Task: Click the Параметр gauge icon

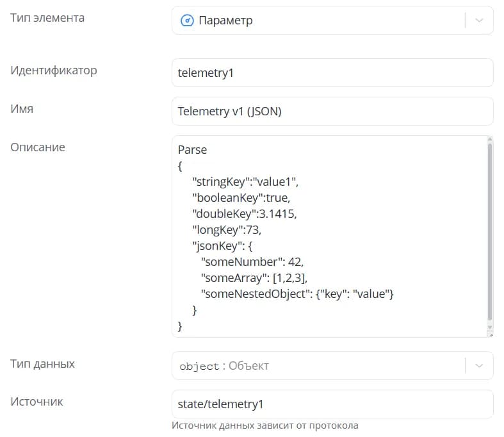Action: pyautogui.click(x=187, y=21)
